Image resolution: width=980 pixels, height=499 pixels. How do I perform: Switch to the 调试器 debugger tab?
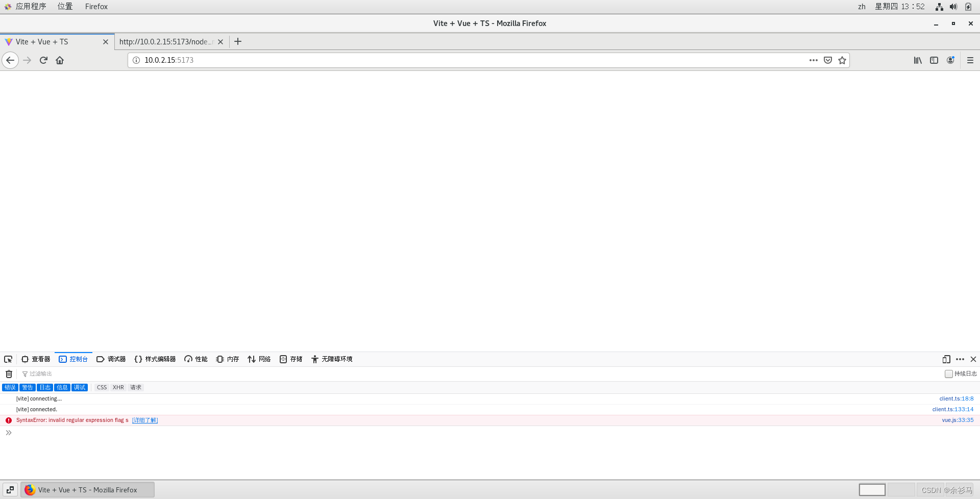tap(111, 359)
